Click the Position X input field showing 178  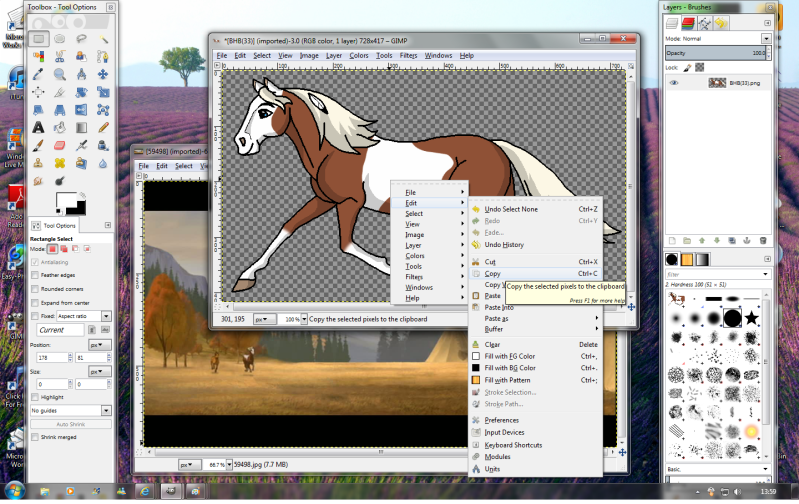pos(52,358)
